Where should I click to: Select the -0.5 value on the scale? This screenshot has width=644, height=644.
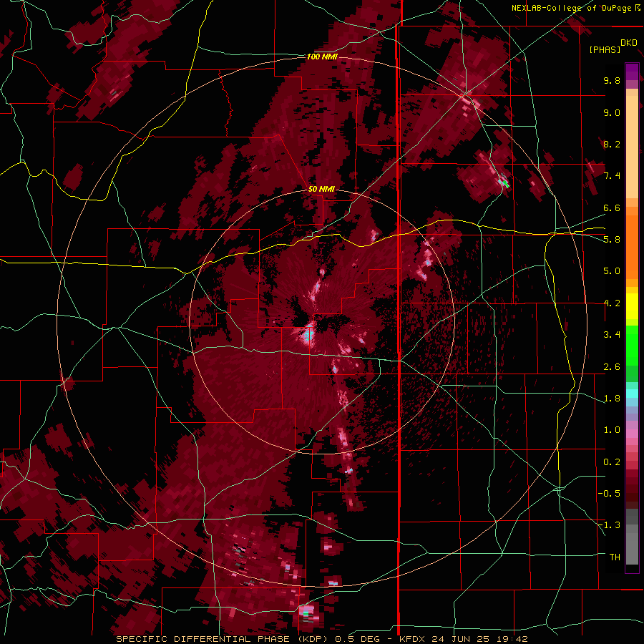pos(609,494)
